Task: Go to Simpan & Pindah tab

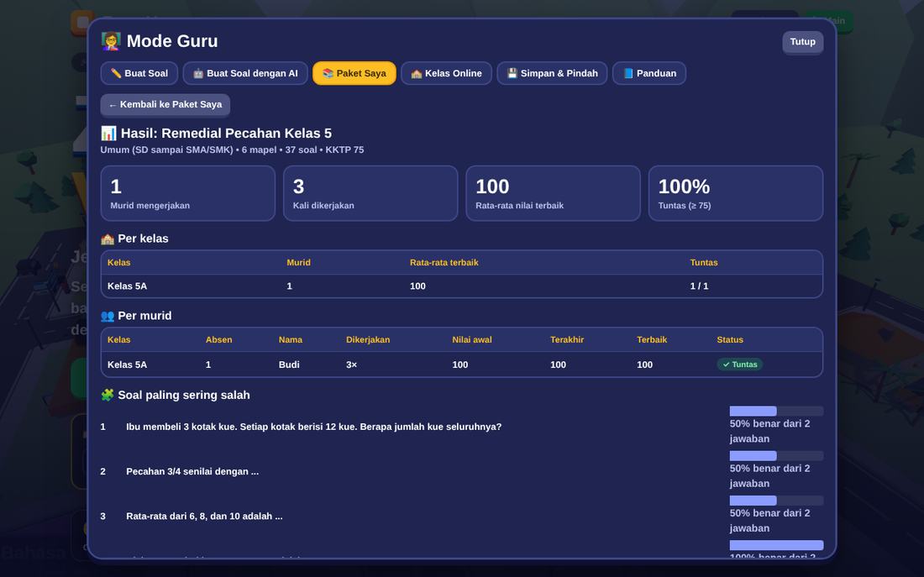Action: [552, 74]
